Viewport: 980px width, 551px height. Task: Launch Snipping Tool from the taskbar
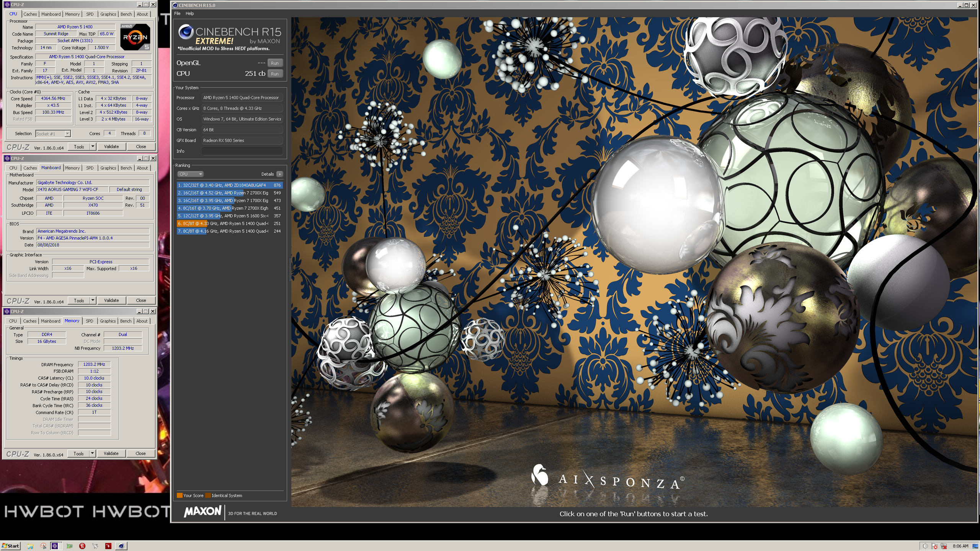point(43,546)
